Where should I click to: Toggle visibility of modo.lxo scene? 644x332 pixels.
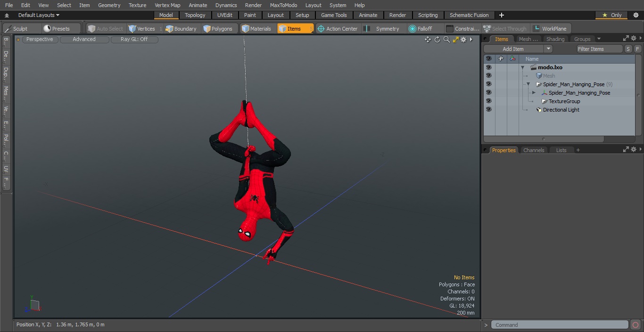(x=488, y=67)
